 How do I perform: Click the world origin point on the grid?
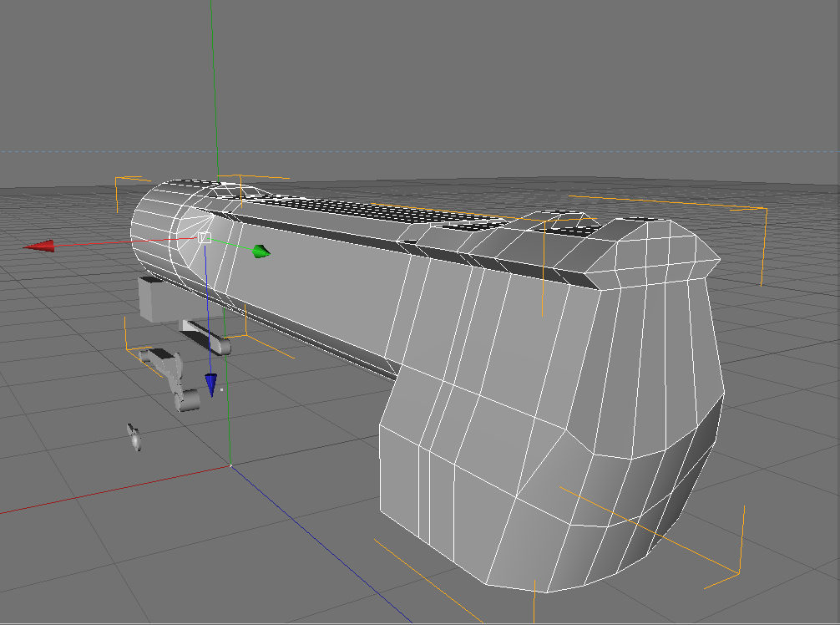pos(231,465)
